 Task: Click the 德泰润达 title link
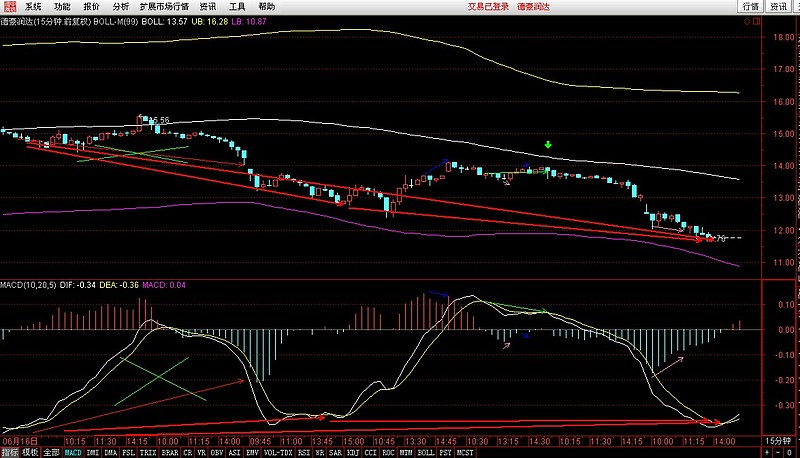pyautogui.click(x=533, y=7)
